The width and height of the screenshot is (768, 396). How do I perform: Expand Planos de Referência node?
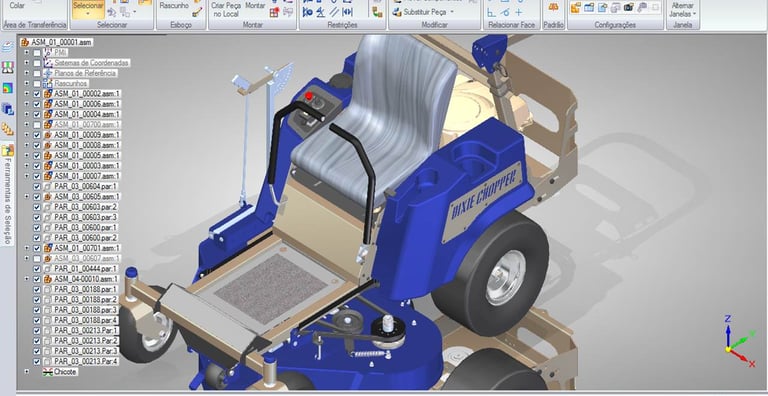tap(27, 73)
